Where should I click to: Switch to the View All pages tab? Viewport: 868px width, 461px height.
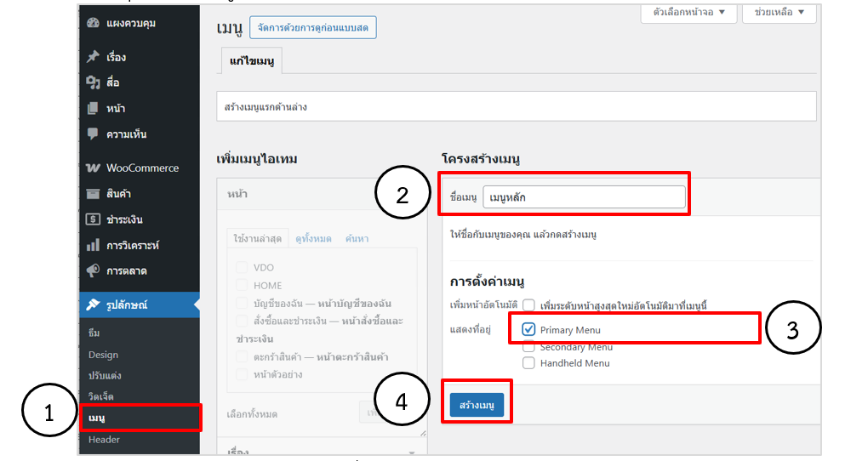point(313,239)
